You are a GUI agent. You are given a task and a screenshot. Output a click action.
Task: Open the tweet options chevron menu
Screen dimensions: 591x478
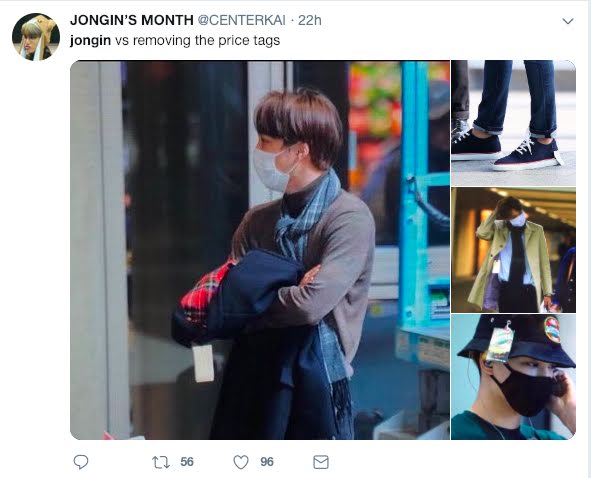[568, 21]
